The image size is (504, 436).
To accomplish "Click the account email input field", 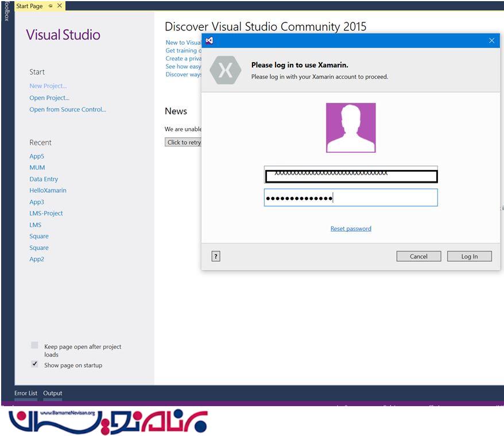I will pyautogui.click(x=351, y=175).
